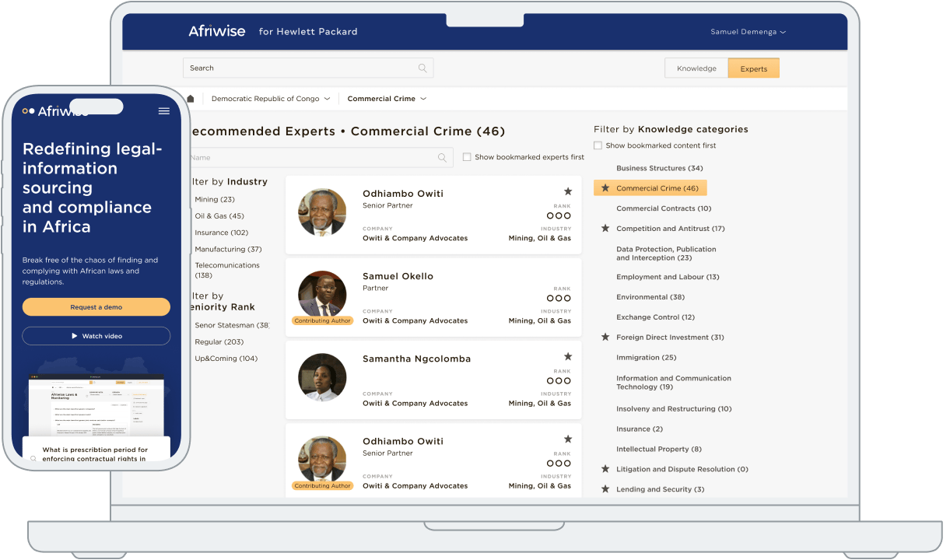
Task: Go to the home breadcrumb icon
Action: tap(191, 99)
